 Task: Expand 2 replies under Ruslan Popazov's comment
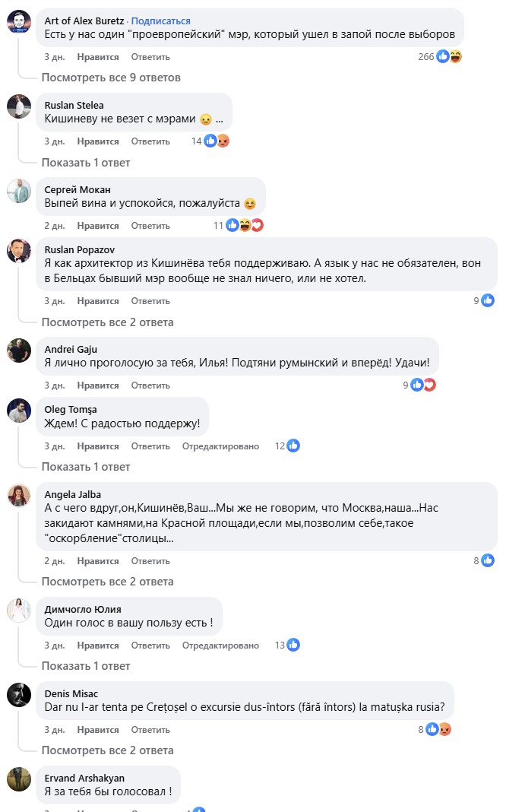pos(107,322)
